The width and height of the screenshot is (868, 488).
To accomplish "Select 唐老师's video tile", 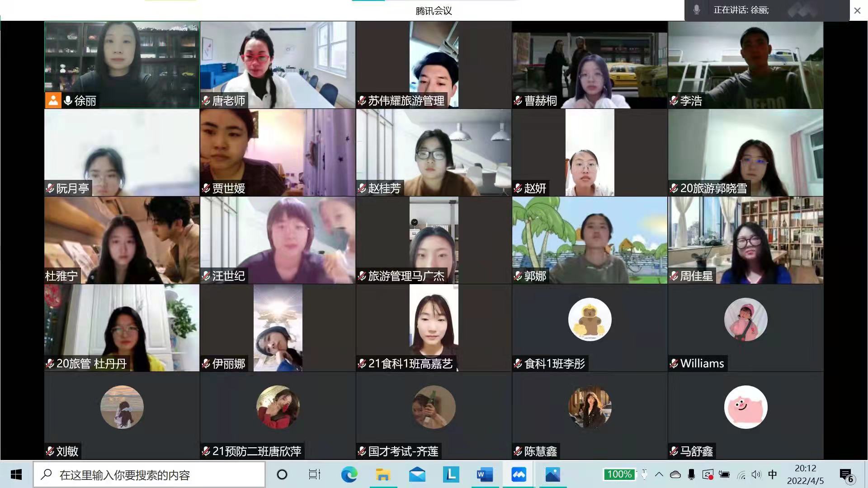I will coord(278,65).
